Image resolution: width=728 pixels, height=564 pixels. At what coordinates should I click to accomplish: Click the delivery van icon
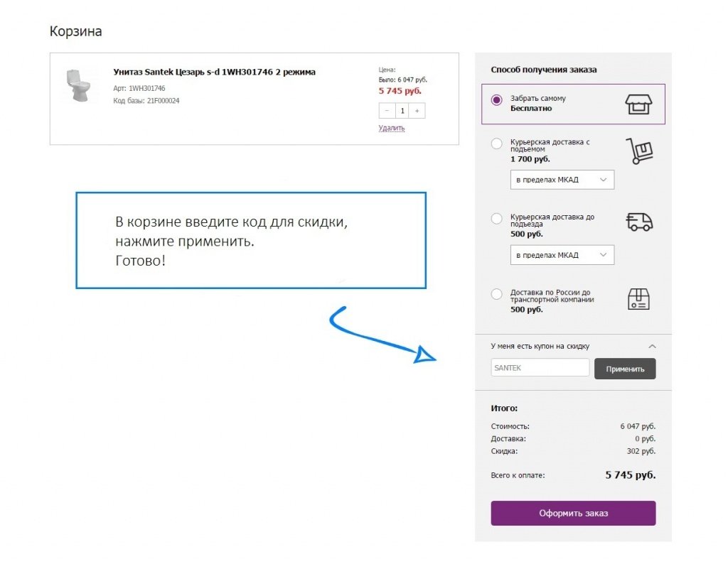click(639, 222)
